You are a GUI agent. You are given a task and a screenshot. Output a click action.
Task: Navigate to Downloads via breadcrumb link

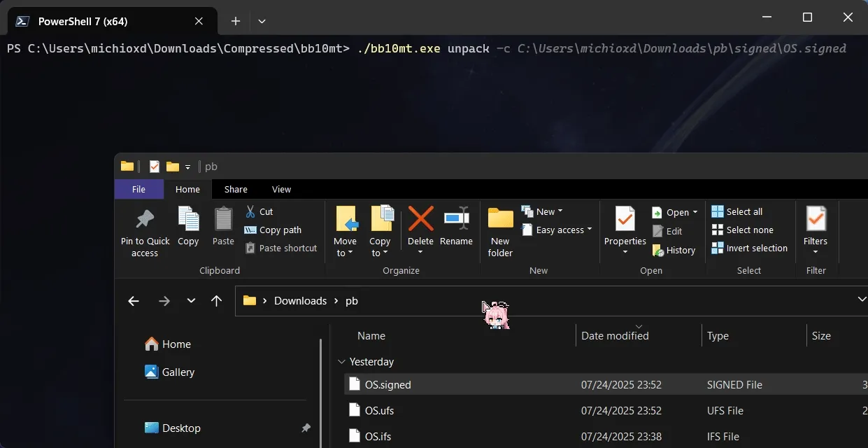pos(300,300)
